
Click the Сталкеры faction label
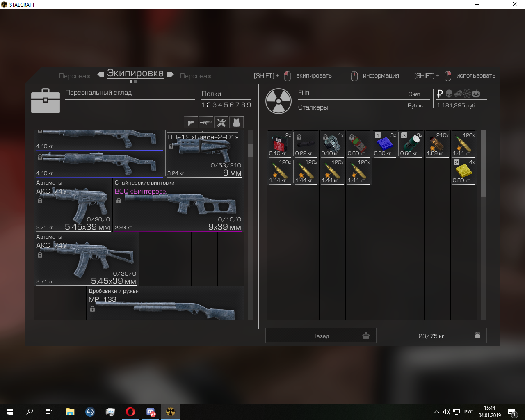pyautogui.click(x=313, y=107)
